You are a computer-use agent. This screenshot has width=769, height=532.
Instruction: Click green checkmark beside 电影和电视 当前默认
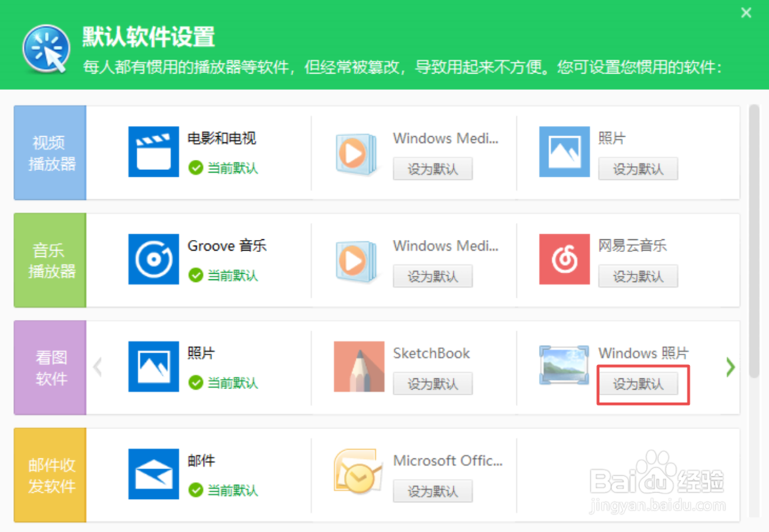tap(195, 168)
